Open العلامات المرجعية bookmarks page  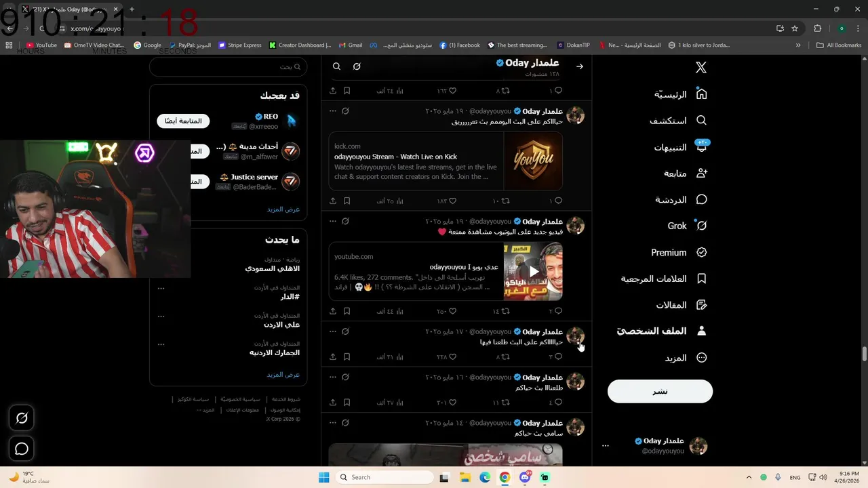pyautogui.click(x=664, y=279)
